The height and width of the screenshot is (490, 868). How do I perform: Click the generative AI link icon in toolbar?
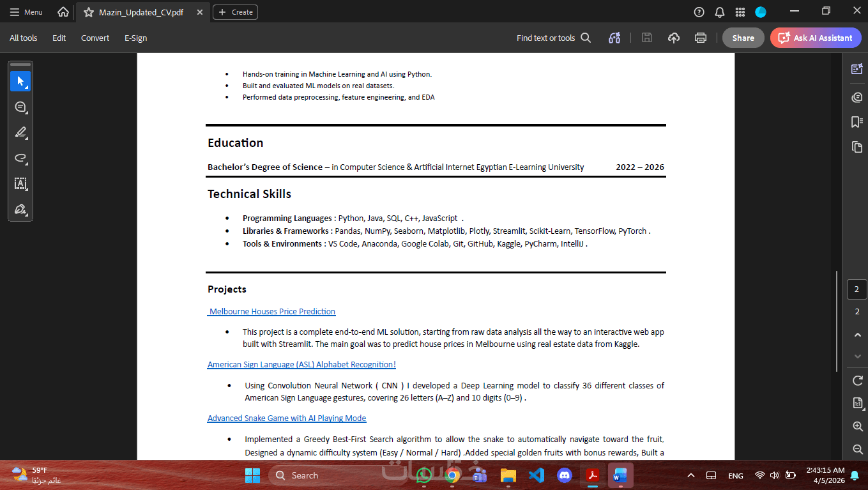(614, 38)
